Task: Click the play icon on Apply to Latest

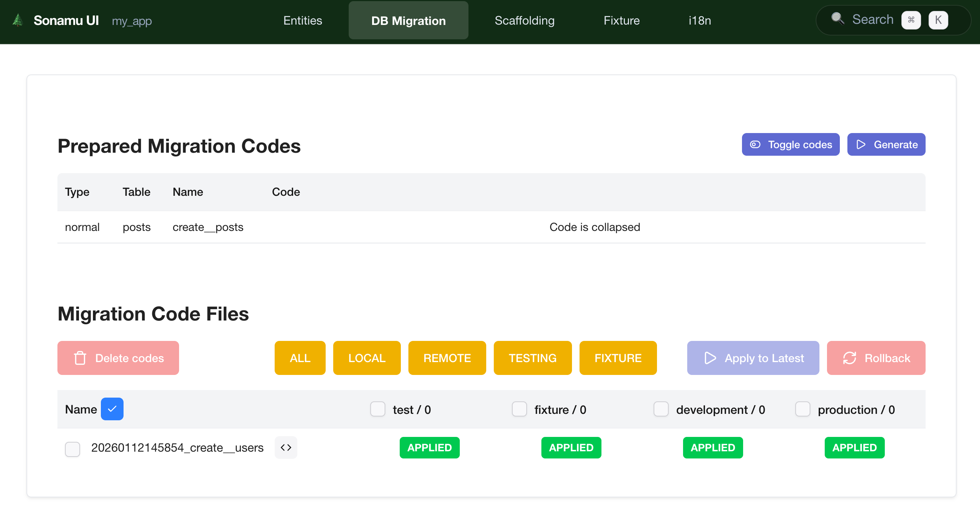Action: [x=710, y=358]
